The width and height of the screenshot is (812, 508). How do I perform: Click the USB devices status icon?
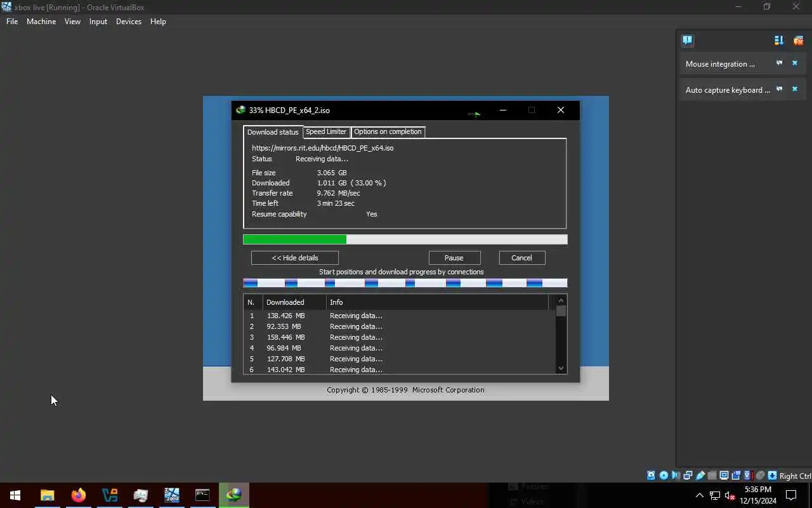click(700, 476)
